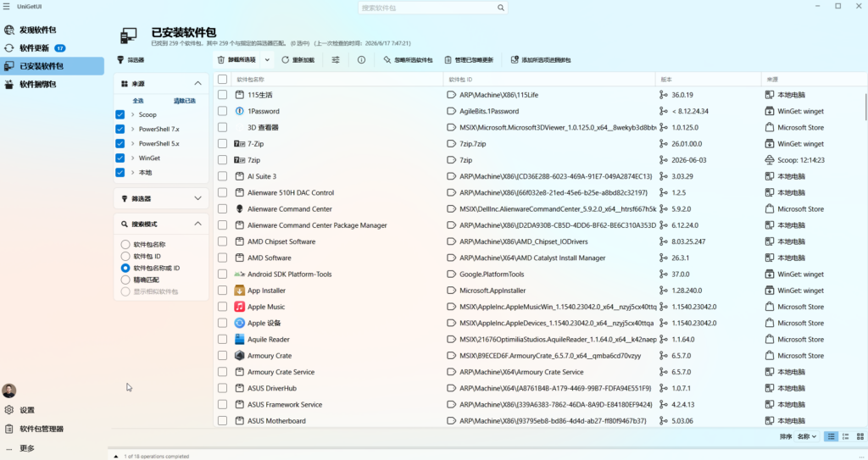Click the Microsoft Store source icon for Apple Music
The height and width of the screenshot is (460, 868).
click(769, 307)
